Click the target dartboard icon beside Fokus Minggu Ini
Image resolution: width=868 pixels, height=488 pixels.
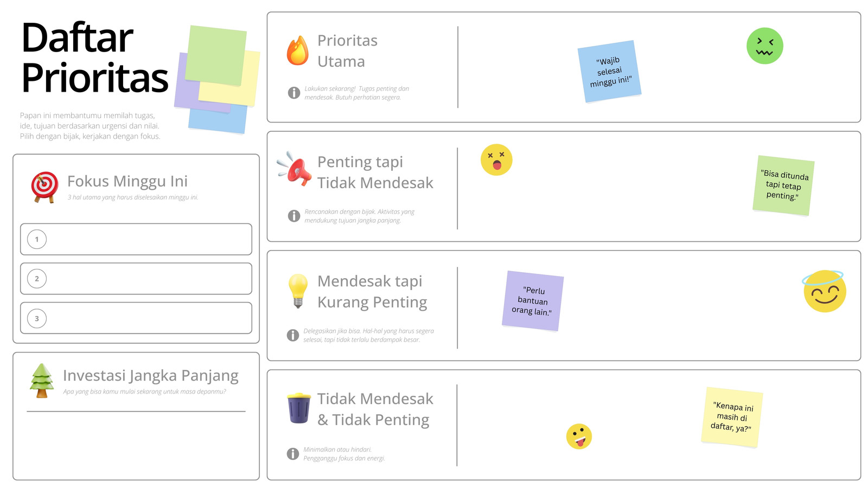click(x=44, y=187)
